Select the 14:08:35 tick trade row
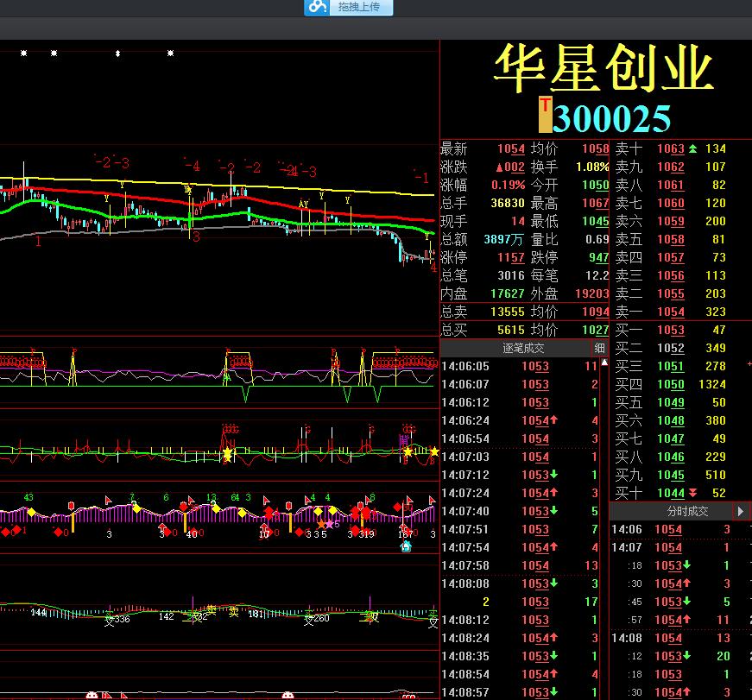This screenshot has height=700, width=752. tap(520, 656)
